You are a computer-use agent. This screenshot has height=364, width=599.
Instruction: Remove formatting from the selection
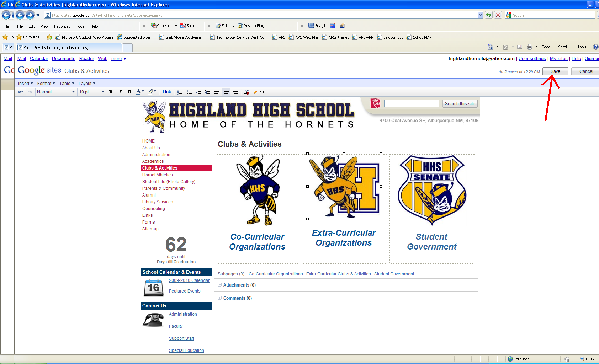pyautogui.click(x=247, y=92)
